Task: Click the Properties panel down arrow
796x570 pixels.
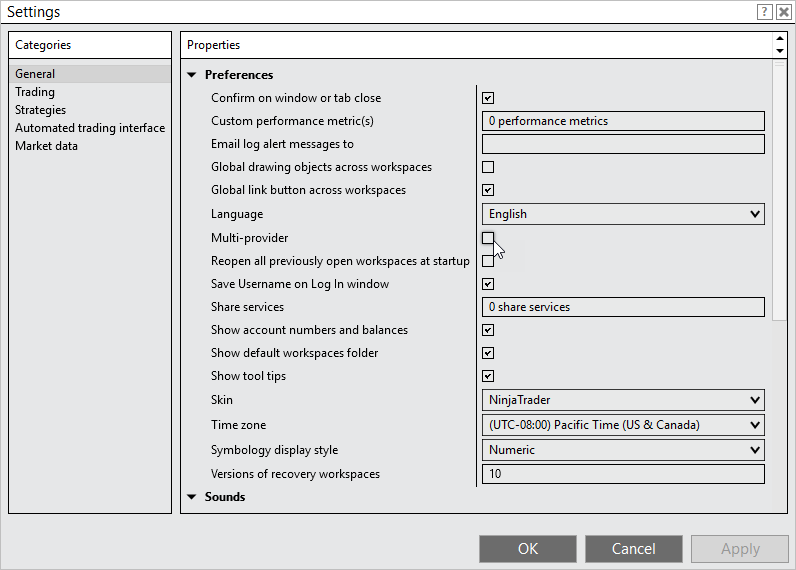Action: (x=779, y=51)
